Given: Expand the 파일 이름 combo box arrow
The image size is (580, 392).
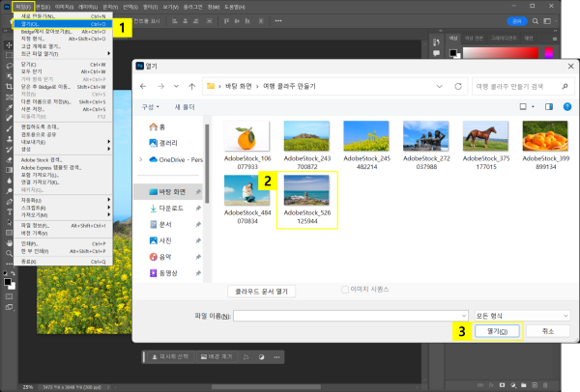Looking at the screenshot, I should tap(463, 316).
